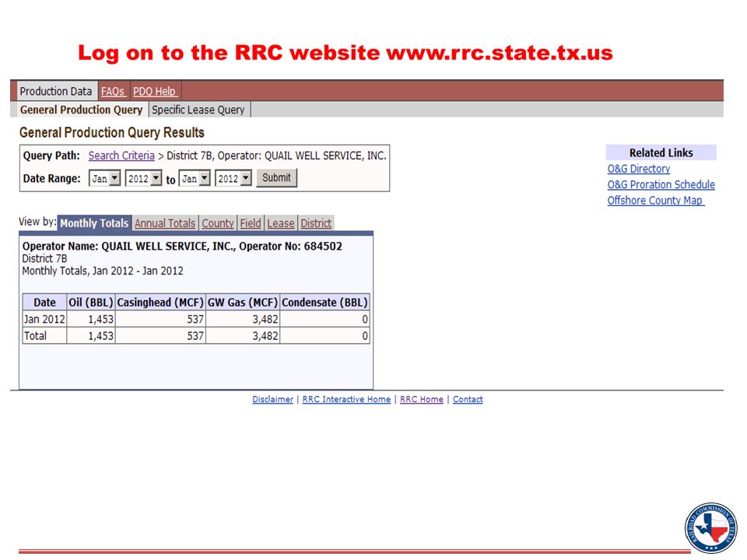Go to RRC Interactive Home
Screen dimensions: 747x560
(x=346, y=399)
